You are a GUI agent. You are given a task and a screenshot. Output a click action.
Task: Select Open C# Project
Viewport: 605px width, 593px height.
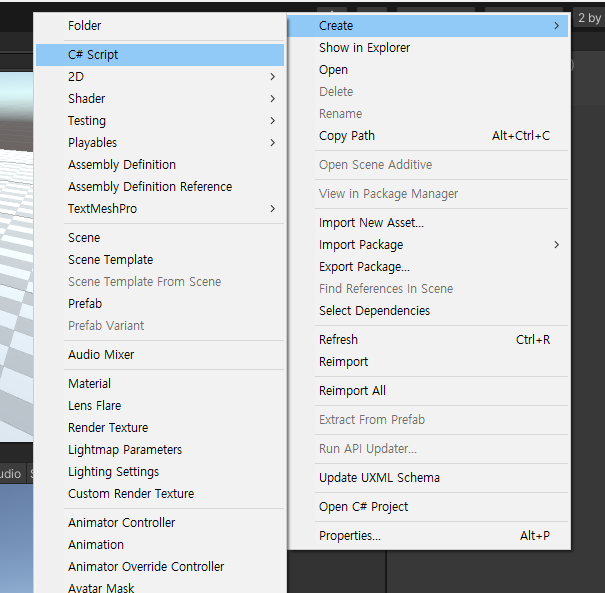pyautogui.click(x=428, y=507)
